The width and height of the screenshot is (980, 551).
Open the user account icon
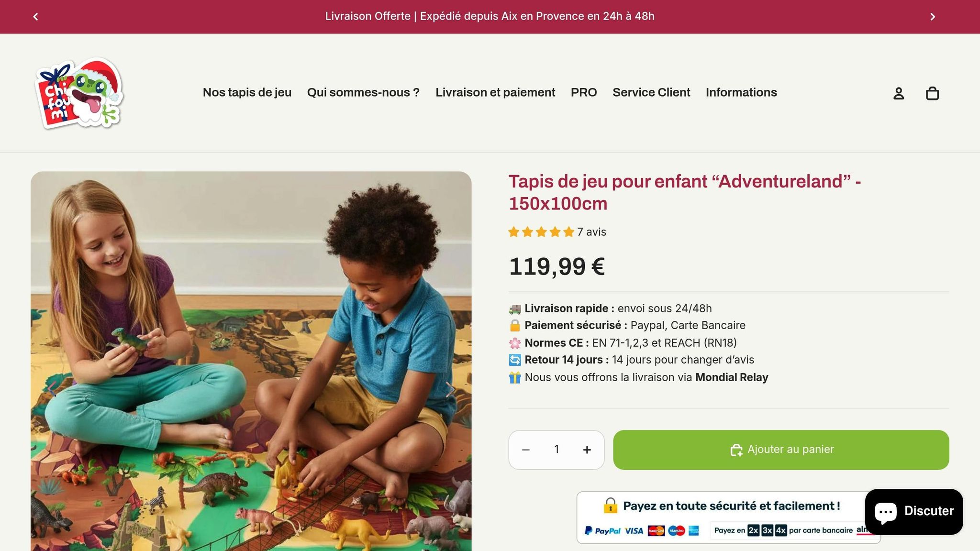pyautogui.click(x=899, y=93)
